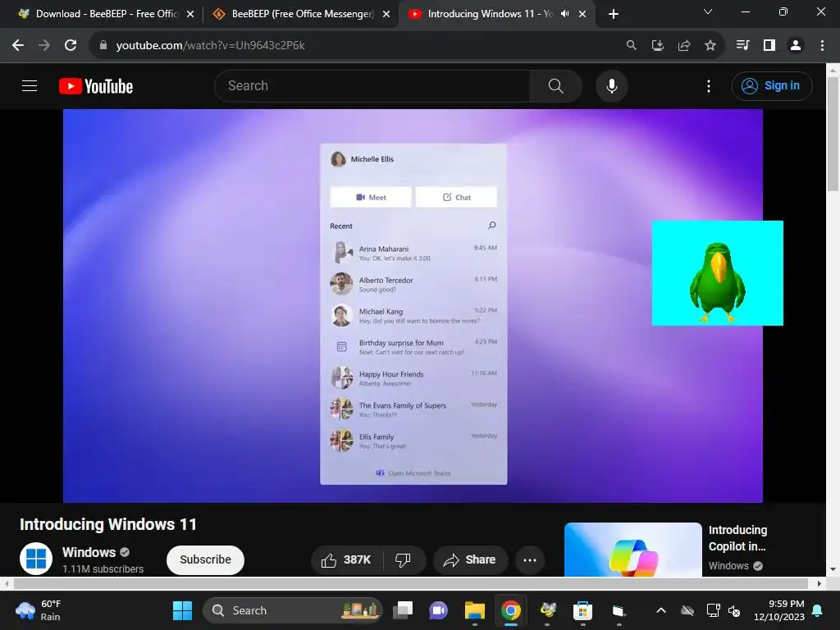The width and height of the screenshot is (840, 630).
Task: Show hidden system tray icons
Action: pos(661,610)
